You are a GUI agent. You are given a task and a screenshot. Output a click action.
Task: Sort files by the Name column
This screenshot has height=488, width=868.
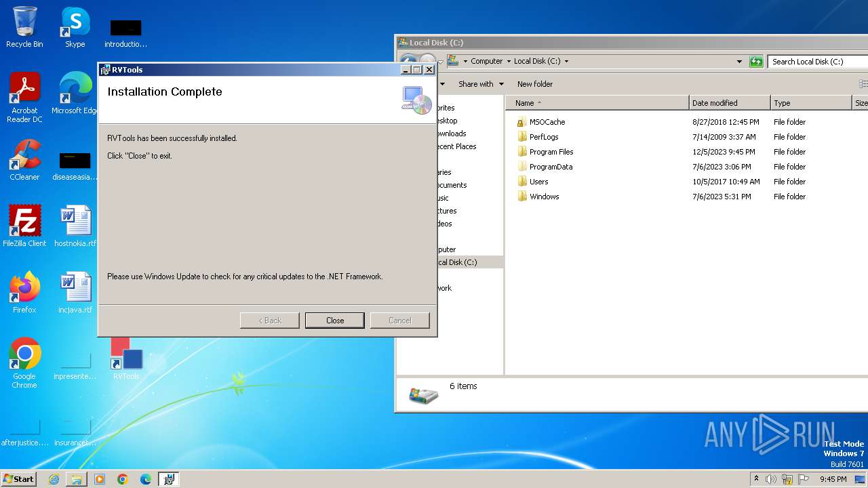[x=597, y=103]
